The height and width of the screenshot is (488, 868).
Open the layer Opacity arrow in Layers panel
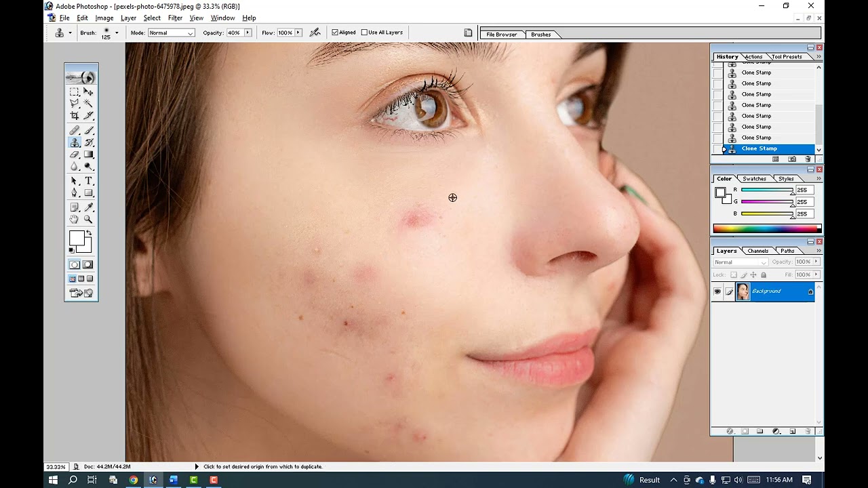click(816, 262)
